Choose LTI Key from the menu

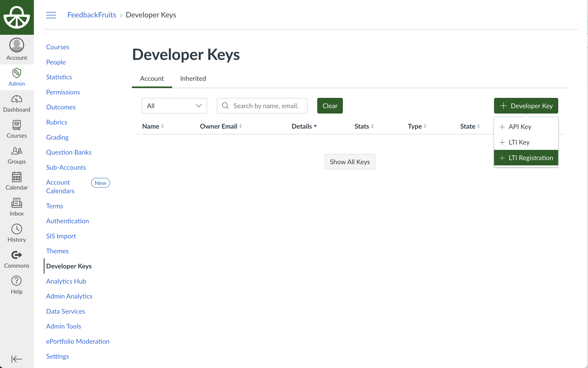coord(526,142)
